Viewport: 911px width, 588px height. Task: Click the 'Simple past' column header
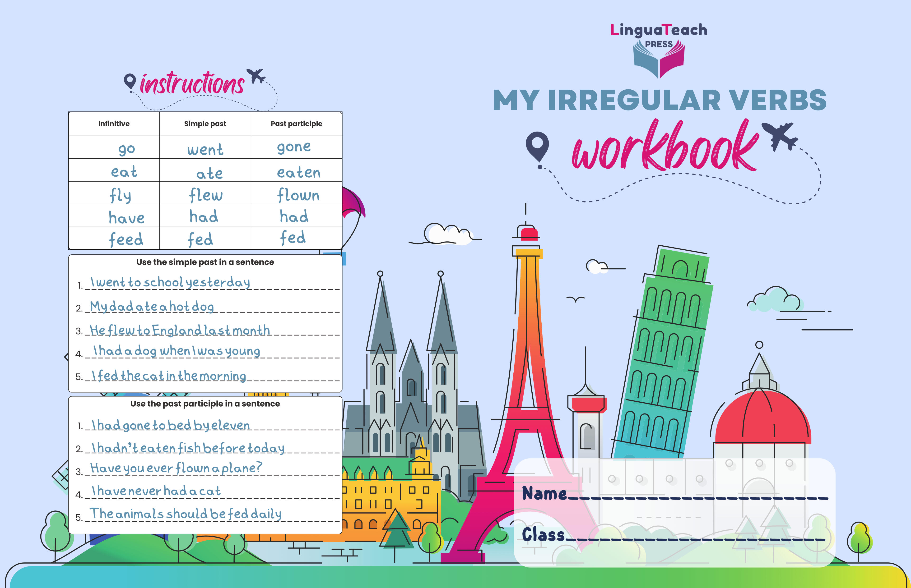(x=205, y=124)
